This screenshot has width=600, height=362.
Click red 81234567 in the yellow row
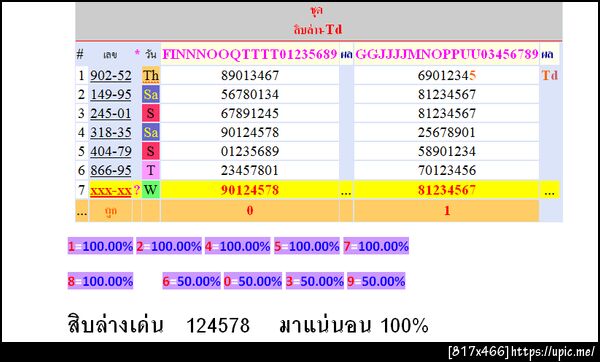click(447, 190)
